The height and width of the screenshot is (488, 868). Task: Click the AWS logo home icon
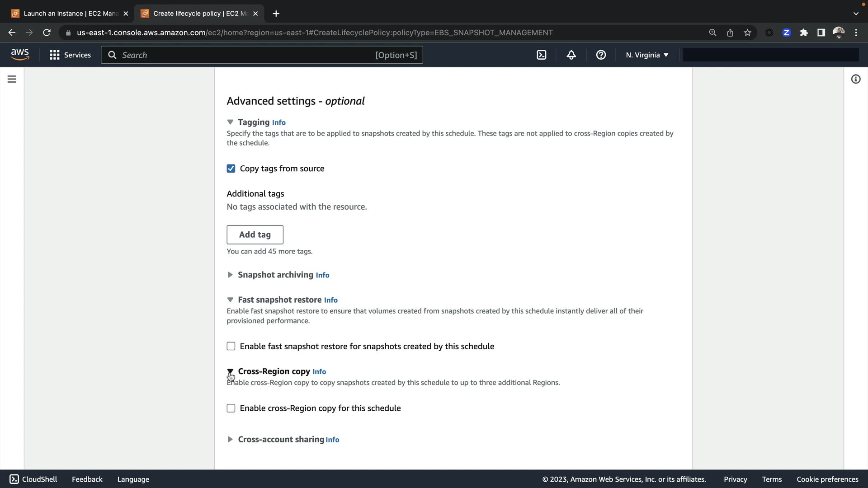[20, 55]
